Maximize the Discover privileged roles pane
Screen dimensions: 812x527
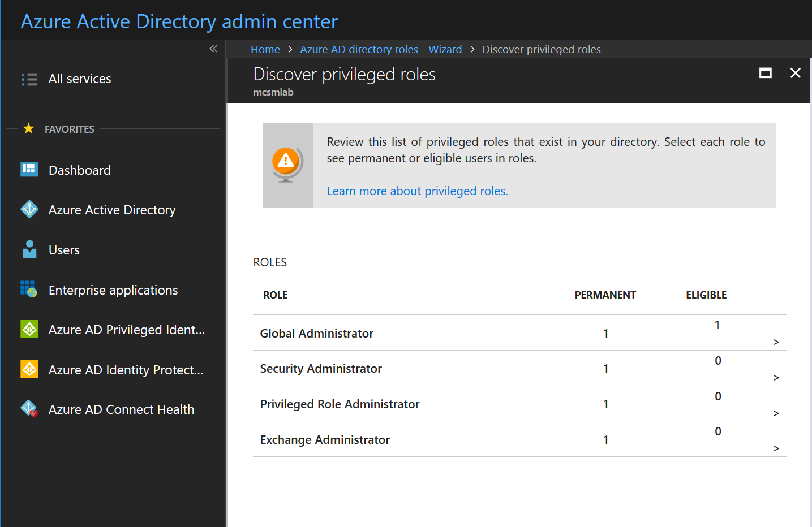[x=765, y=73]
